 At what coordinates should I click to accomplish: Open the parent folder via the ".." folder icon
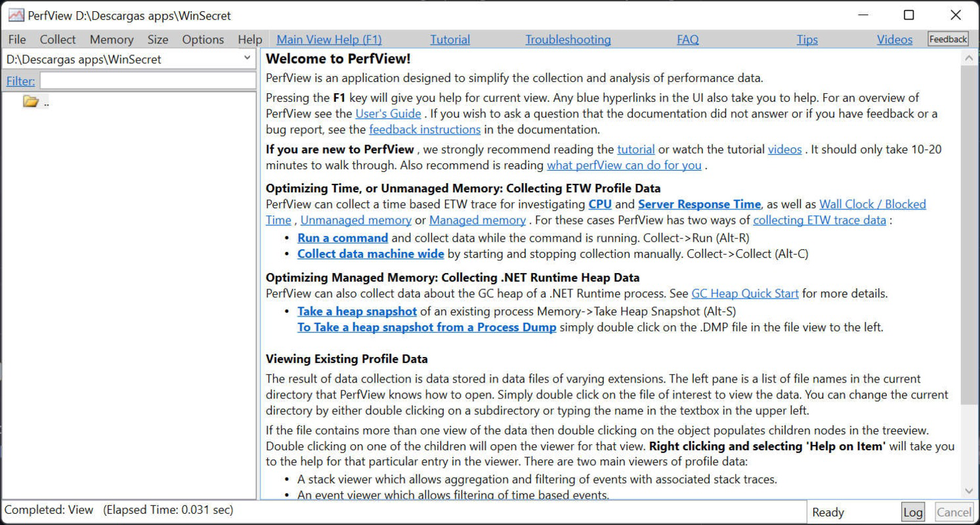pyautogui.click(x=31, y=101)
